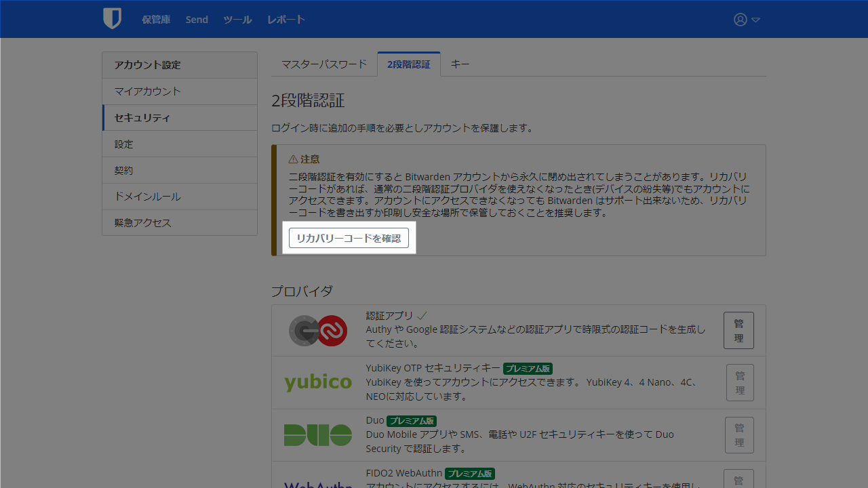This screenshot has width=868, height=488.
Task: Select マイアカウント in the sidebar
Action: click(180, 91)
